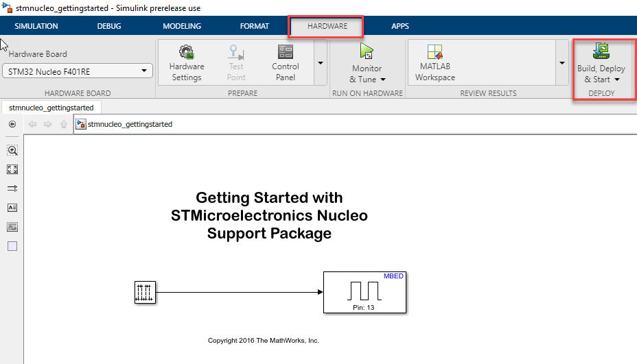Select the MBED Pin 13 digital write block
This screenshot has width=637, height=364.
click(364, 293)
